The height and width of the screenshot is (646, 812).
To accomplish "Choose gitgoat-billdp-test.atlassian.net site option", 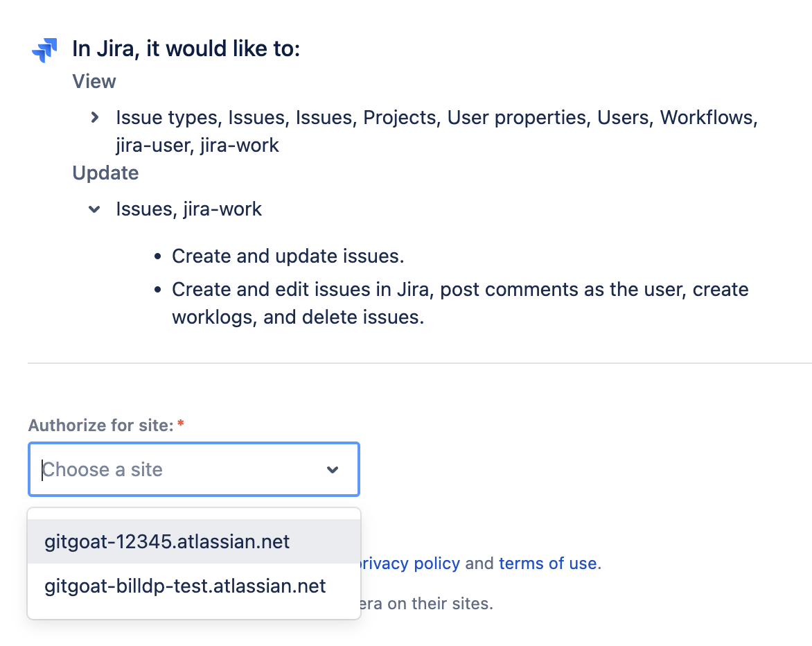I will tap(185, 586).
